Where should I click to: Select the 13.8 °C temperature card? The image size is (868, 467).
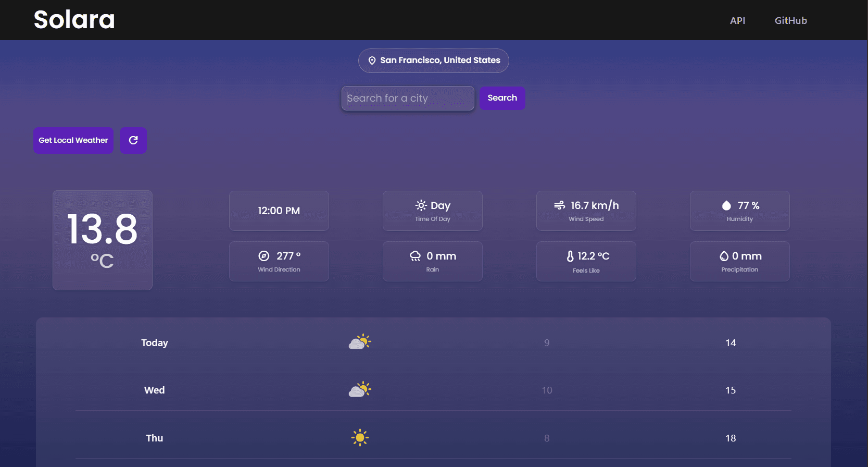(103, 240)
